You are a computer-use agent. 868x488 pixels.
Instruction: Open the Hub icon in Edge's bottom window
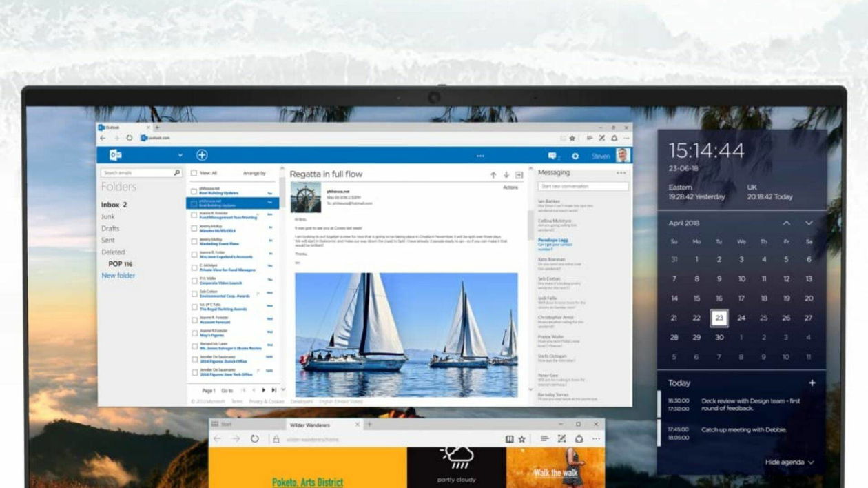pos(544,438)
